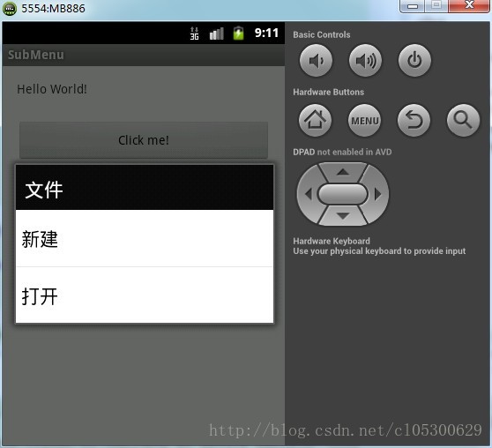Click the signal strength icon

point(217,34)
